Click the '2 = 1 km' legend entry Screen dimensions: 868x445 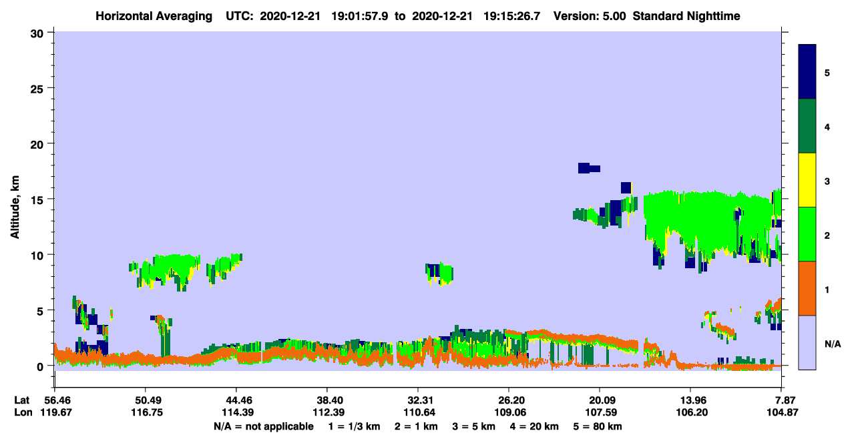click(x=416, y=426)
